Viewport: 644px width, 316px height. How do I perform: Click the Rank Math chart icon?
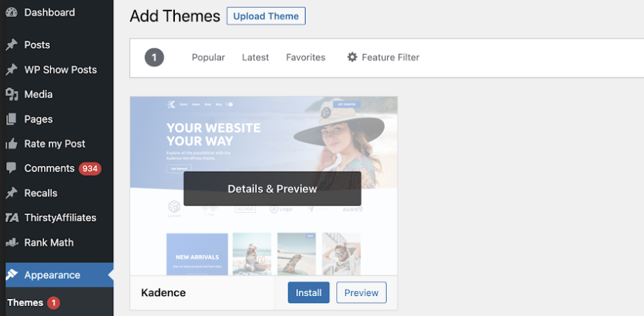12,243
